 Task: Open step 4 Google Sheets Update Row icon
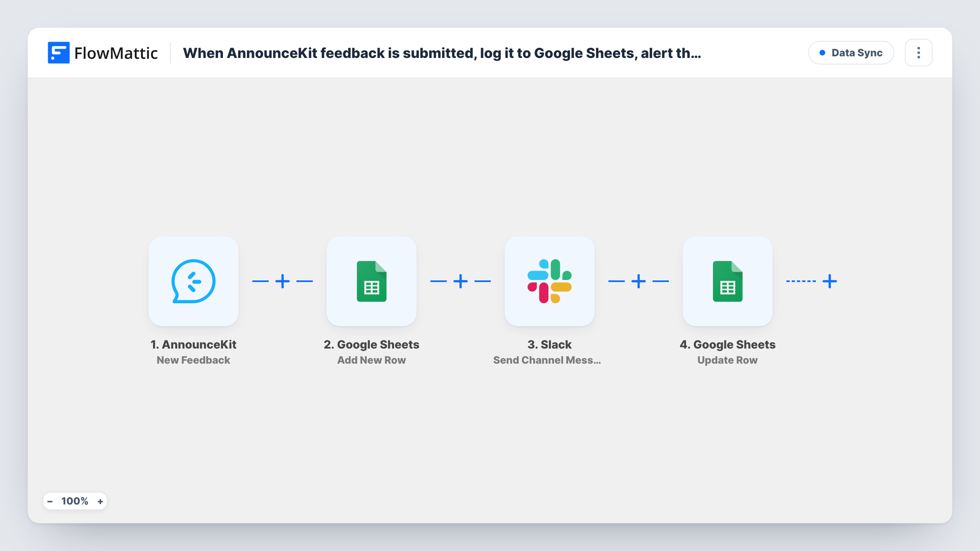[x=728, y=281]
